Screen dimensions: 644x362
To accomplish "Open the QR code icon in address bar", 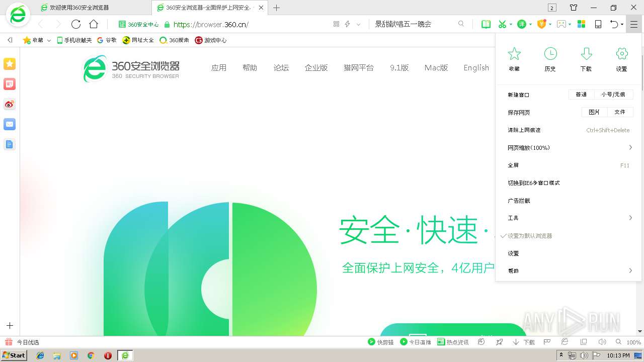I will coord(336,24).
